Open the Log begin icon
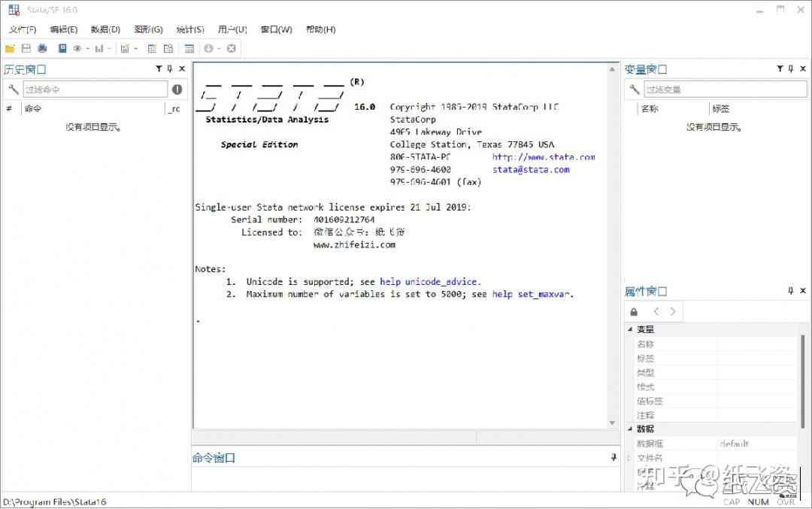The image size is (812, 509). point(62,47)
